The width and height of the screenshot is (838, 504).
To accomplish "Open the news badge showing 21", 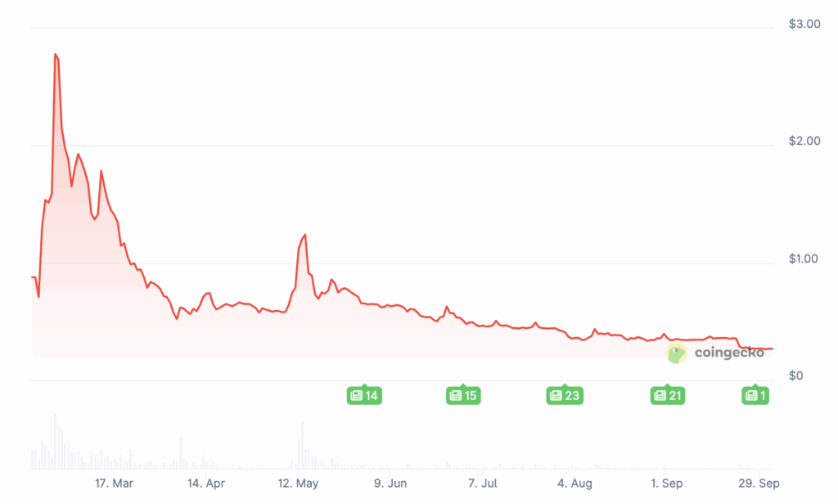I will pyautogui.click(x=667, y=396).
